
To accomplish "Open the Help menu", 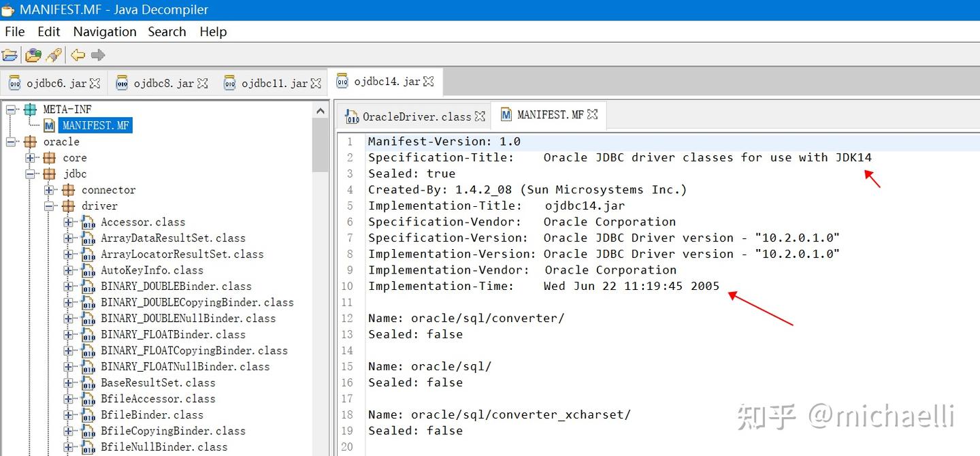I will [212, 31].
